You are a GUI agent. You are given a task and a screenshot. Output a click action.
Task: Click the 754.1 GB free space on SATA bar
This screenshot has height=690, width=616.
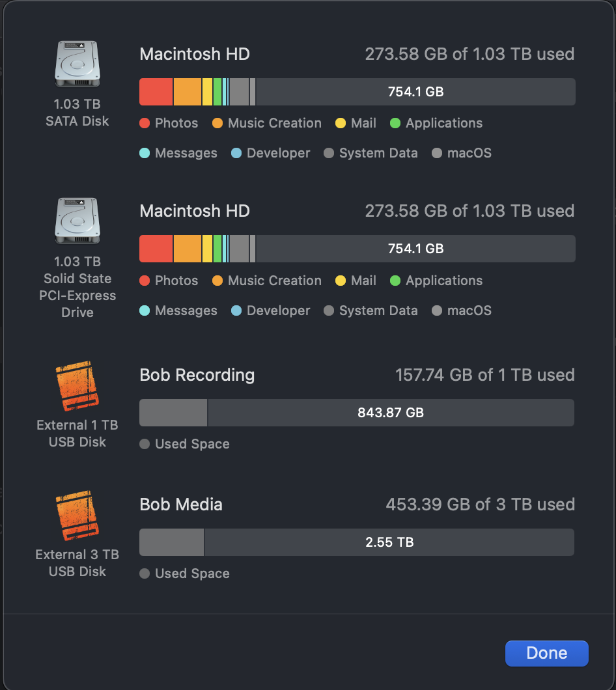(415, 92)
